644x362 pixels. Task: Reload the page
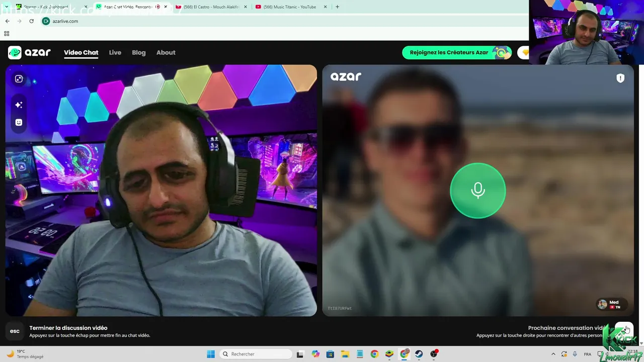click(31, 21)
